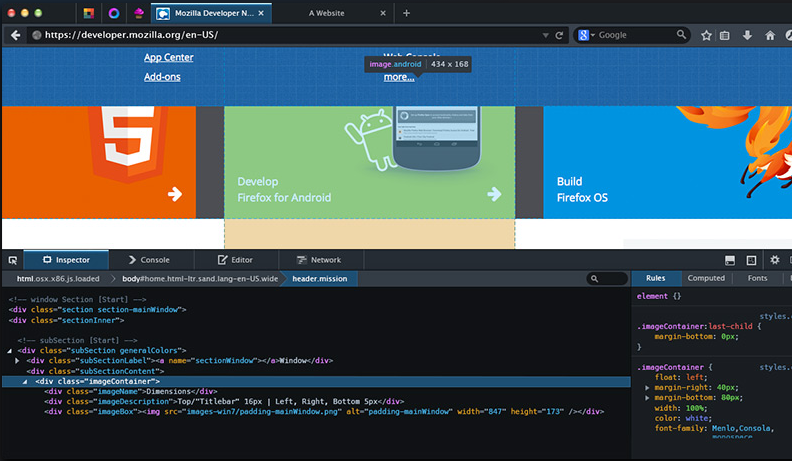Expand the subSectionLabel div node
Image resolution: width=792 pixels, height=461 pixels.
17,361
